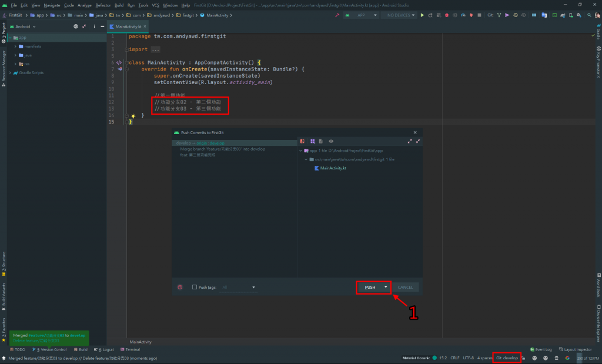
Task: Run the app with green play icon
Action: pos(422,15)
